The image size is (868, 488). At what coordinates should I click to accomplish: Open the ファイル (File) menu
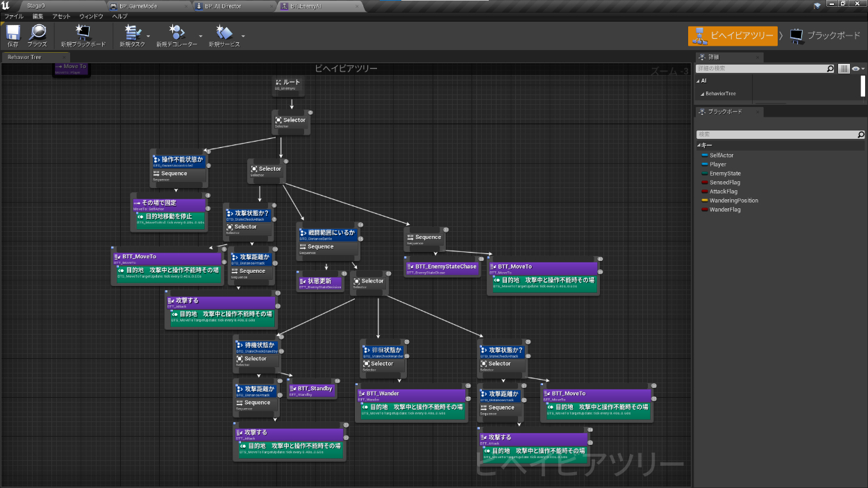[x=14, y=16]
